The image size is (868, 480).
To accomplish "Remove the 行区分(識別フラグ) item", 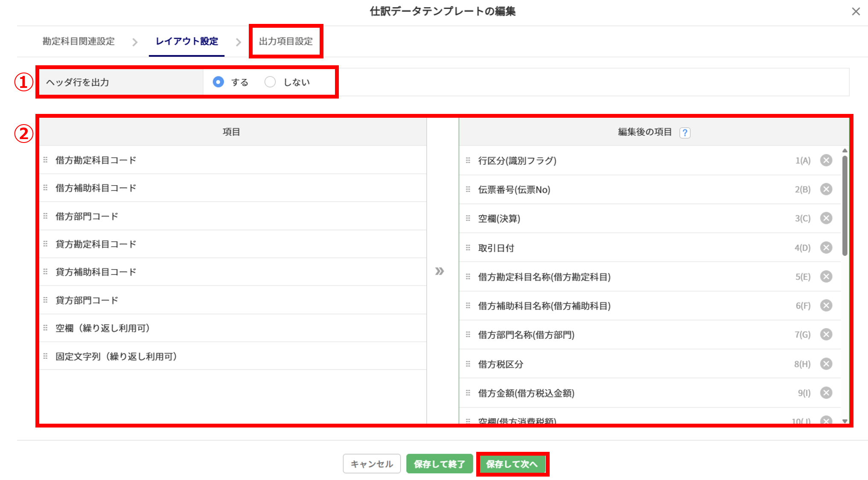I will click(x=826, y=160).
